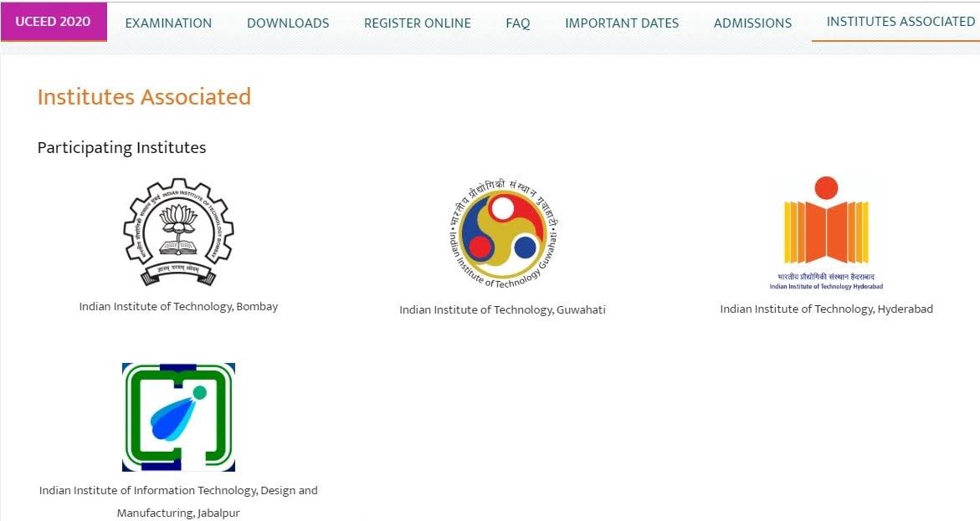Select Register Online in navigation
Screen dimensions: 980x521
pos(418,23)
